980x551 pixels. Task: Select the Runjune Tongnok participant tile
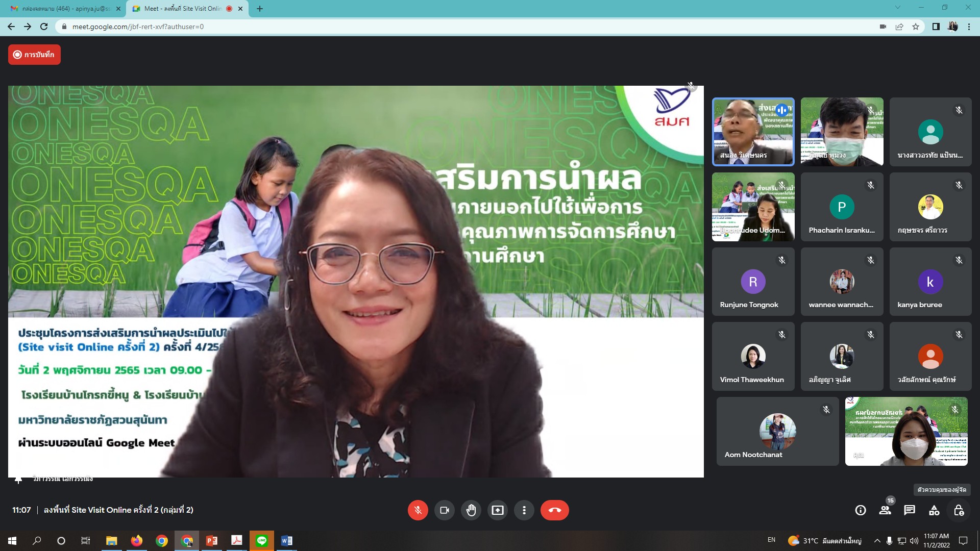point(753,282)
